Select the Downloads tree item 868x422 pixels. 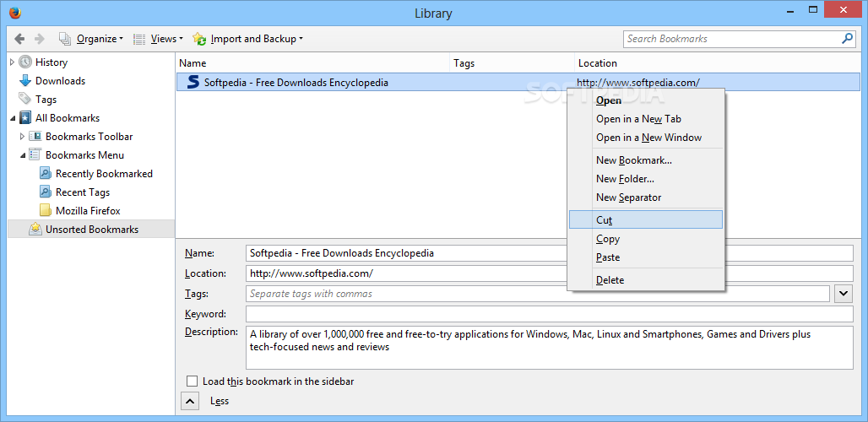pos(60,81)
